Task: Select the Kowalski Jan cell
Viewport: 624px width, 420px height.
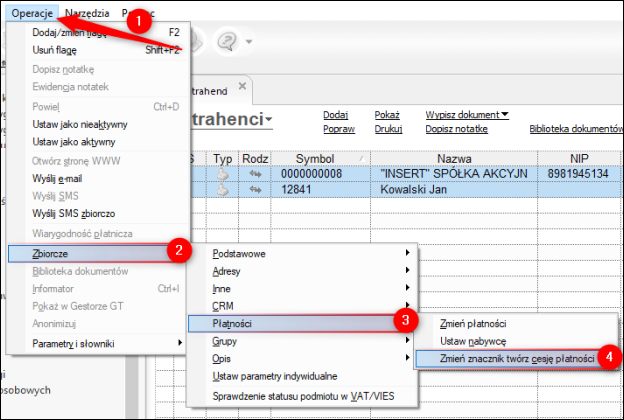Action: pyautogui.click(x=454, y=189)
